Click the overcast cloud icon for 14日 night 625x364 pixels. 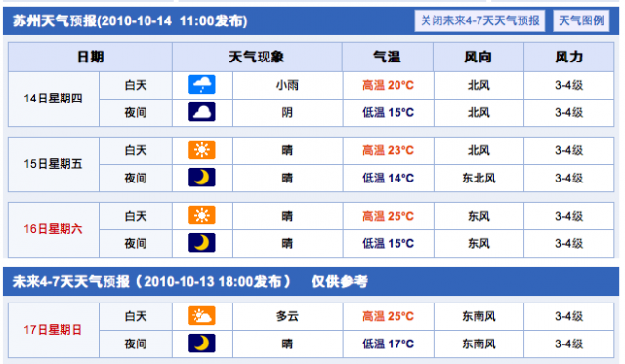coord(202,112)
